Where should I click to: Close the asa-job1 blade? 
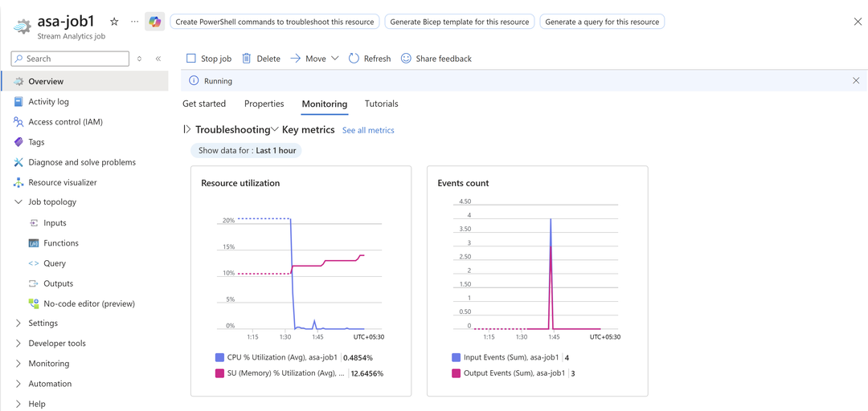tap(858, 22)
